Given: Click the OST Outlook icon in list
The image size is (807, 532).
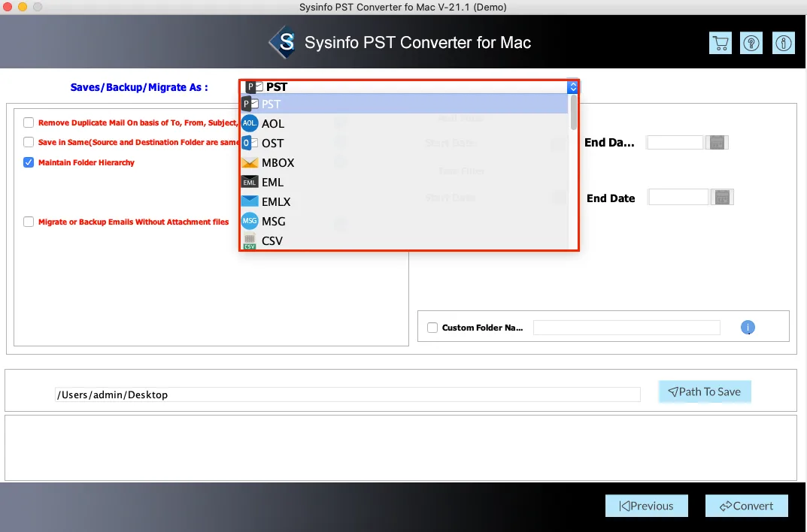Looking at the screenshot, I should click(x=250, y=143).
